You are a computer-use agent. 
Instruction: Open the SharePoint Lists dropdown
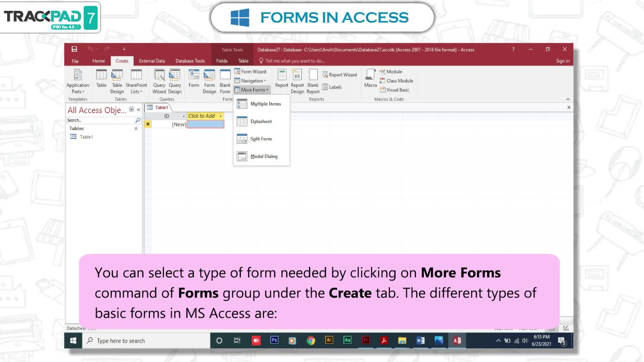coord(136,82)
